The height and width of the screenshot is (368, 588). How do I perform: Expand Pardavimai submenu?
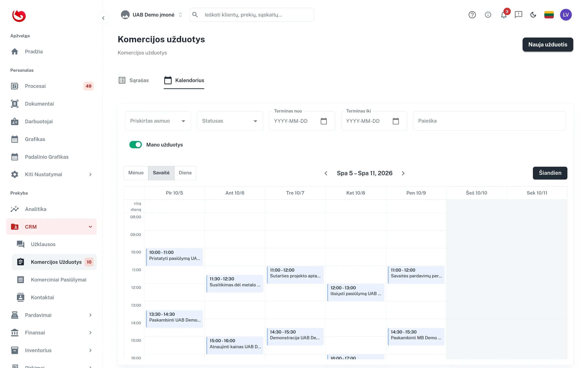51,315
